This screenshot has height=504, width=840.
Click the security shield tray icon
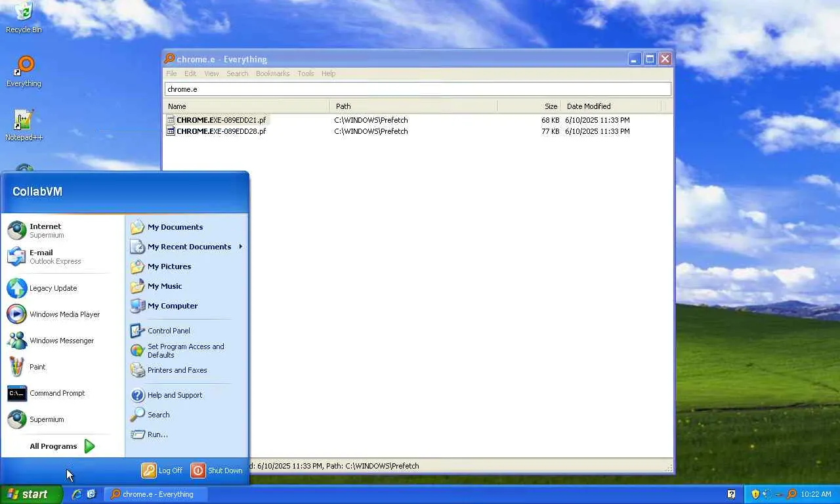(x=755, y=494)
